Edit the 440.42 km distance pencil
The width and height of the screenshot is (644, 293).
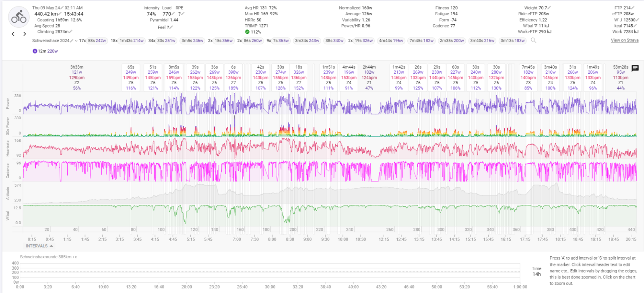(x=60, y=14)
